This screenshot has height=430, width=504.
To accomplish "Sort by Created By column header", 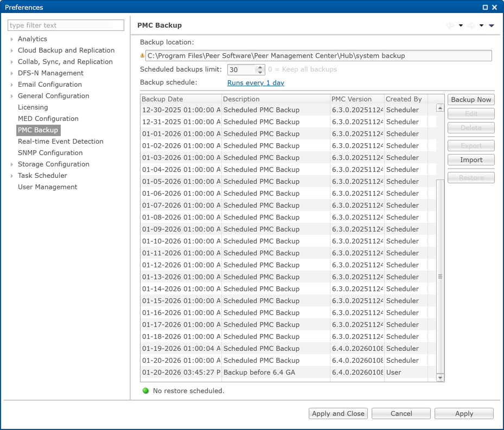I will tap(406, 99).
